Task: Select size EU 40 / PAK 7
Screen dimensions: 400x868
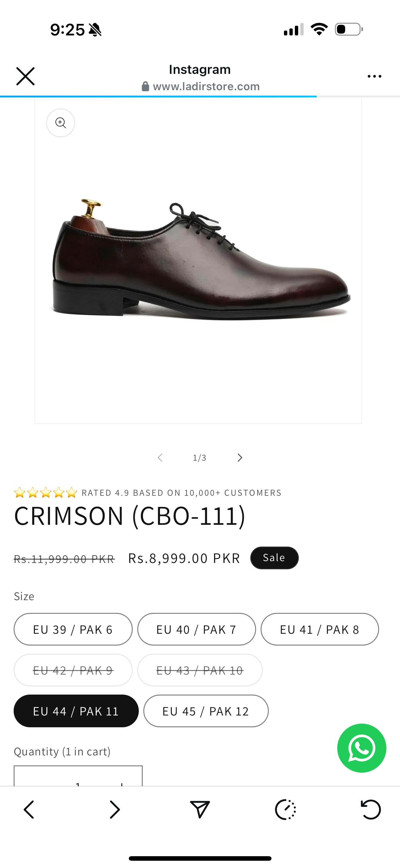Action: (196, 630)
